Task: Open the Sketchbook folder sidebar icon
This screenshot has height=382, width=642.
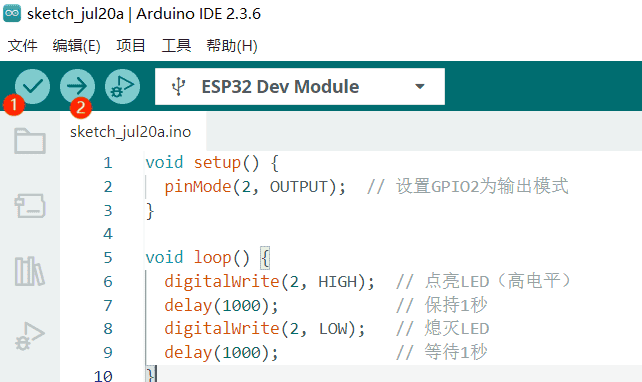Action: [x=30, y=141]
